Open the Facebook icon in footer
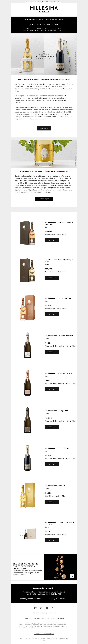Image resolution: width=88 pixels, height=644 pixels. pyautogui.click(x=47, y=607)
